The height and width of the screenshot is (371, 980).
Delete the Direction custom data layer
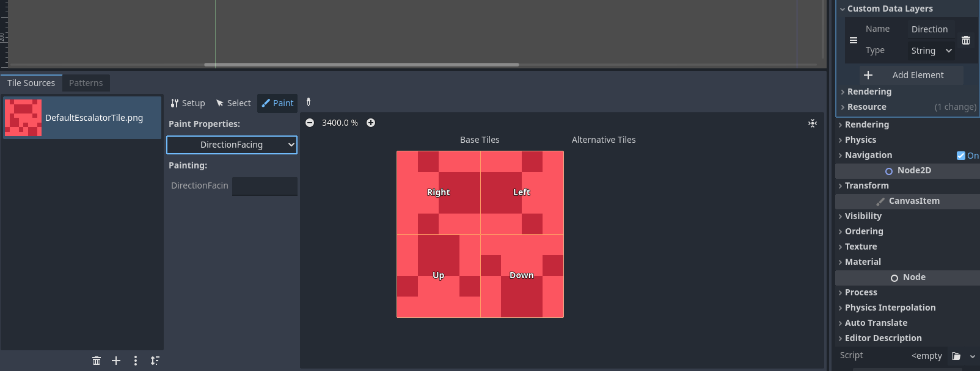pos(965,40)
